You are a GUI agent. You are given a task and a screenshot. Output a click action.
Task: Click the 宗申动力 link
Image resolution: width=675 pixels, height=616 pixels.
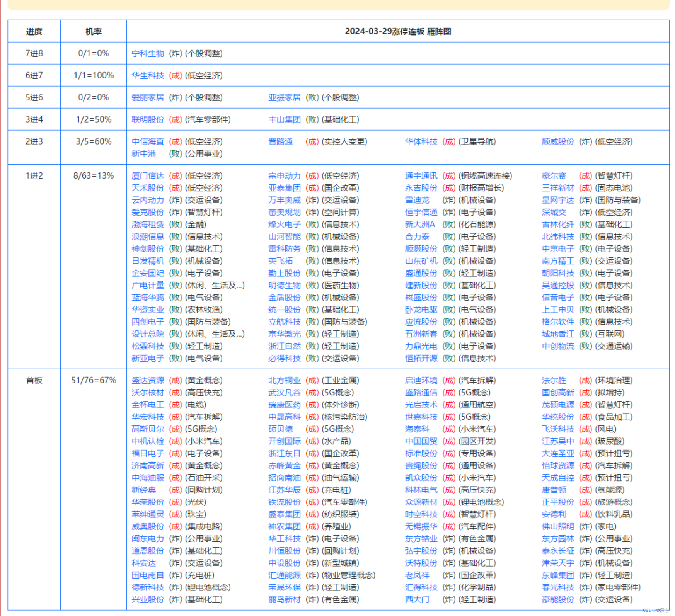click(285, 176)
